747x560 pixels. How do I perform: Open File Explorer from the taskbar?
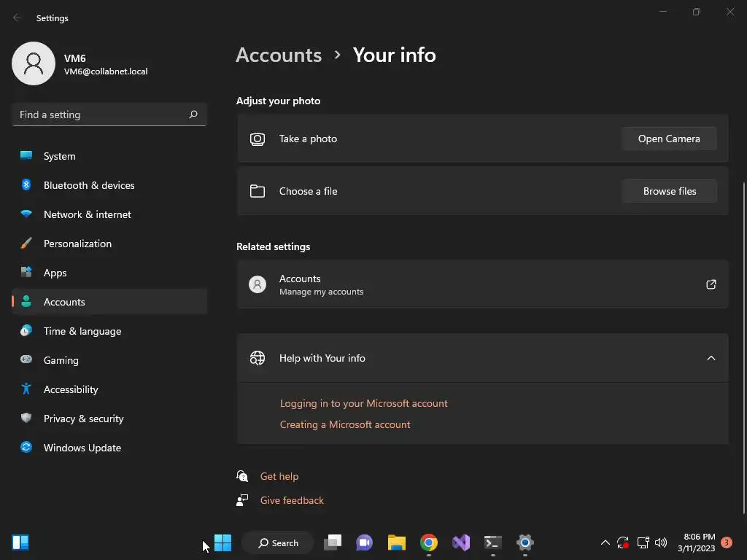396,542
